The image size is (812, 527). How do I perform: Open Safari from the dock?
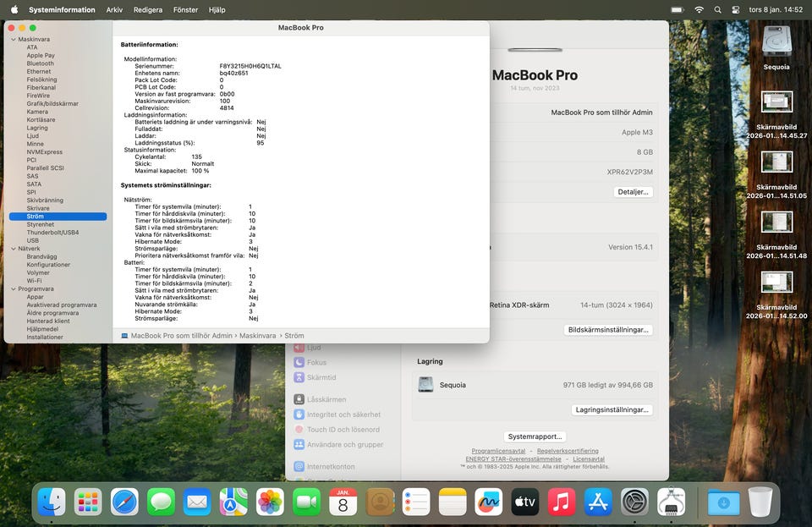124,502
